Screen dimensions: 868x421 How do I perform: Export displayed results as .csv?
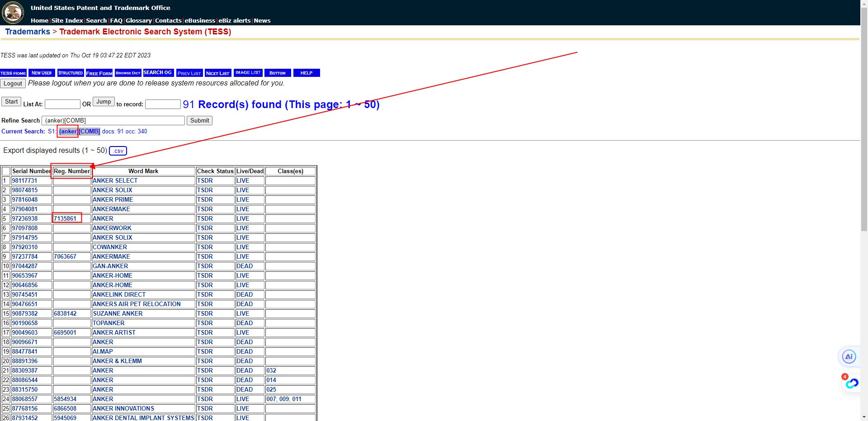[118, 151]
